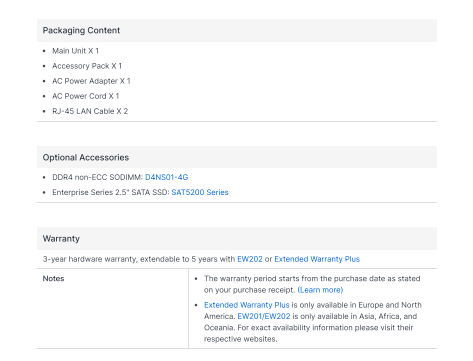This screenshot has width=473, height=361.
Task: Open the SAT5200 Series SSD link
Action: click(x=200, y=192)
